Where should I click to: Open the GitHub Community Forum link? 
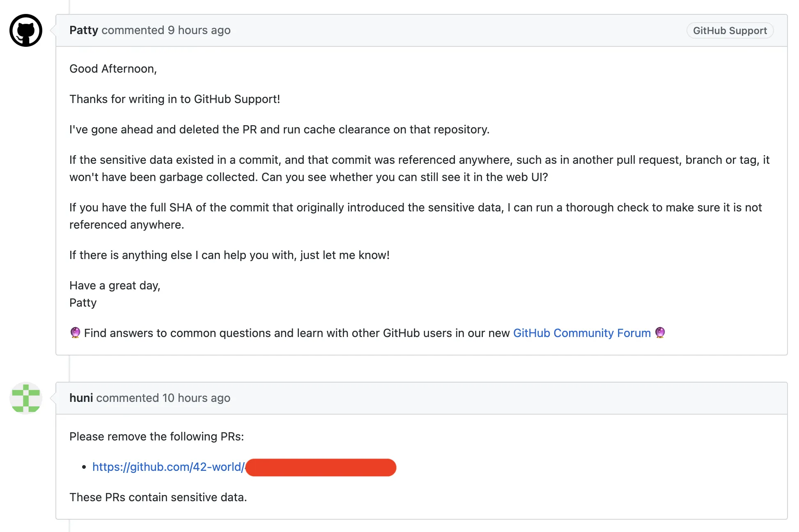[581, 333]
